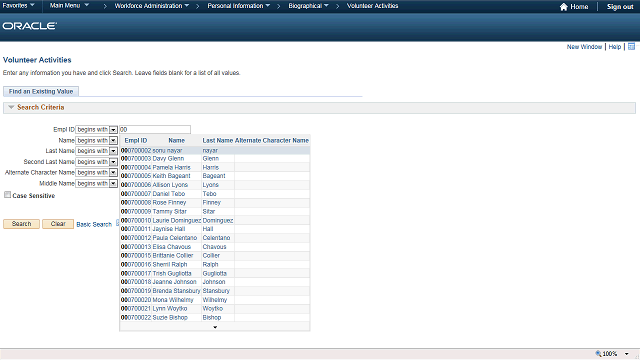Click the Clear button
This screenshot has width=640, height=360.
point(58,224)
